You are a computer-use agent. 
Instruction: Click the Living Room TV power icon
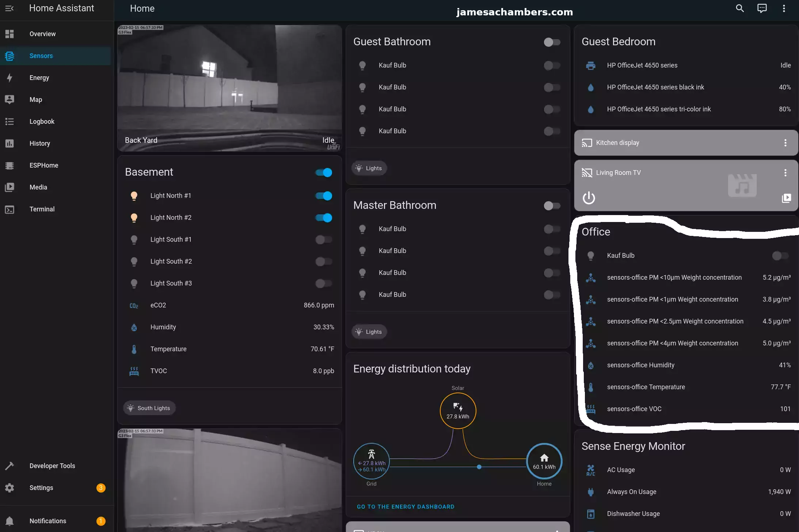(x=588, y=197)
